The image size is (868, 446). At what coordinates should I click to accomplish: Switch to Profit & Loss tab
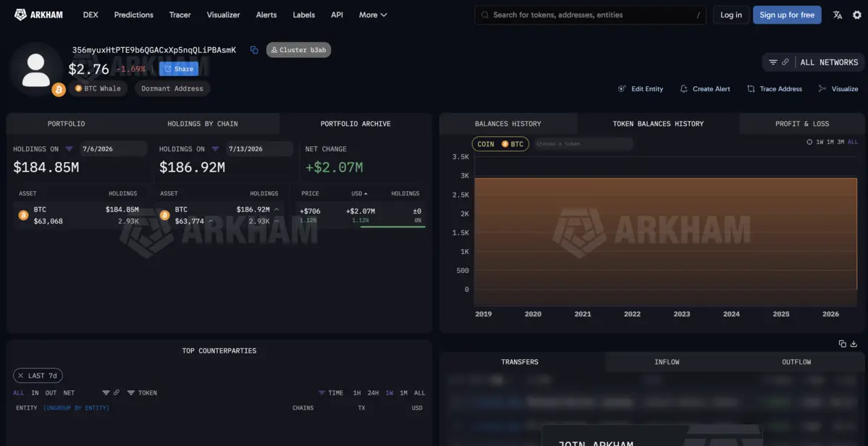(801, 124)
